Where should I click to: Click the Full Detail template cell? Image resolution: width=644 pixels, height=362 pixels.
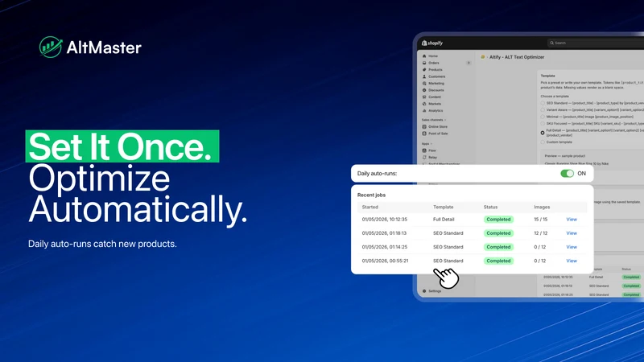[x=444, y=219]
